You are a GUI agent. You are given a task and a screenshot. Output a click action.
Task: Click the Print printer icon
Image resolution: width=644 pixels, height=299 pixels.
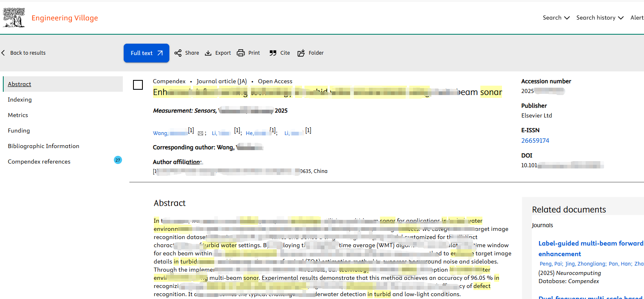coord(241,53)
